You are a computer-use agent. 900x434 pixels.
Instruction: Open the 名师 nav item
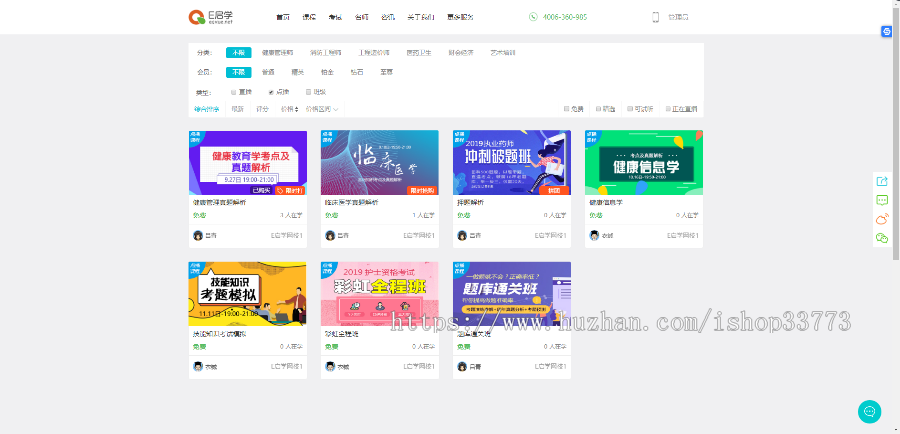point(362,17)
